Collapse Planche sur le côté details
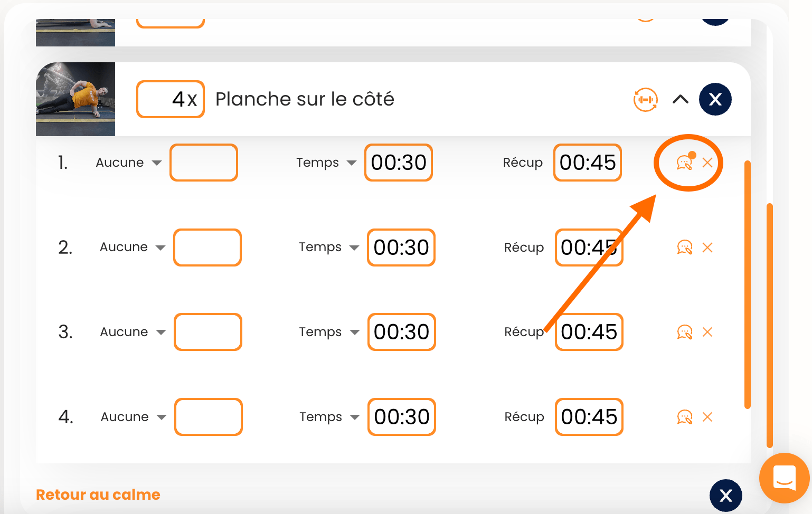This screenshot has width=812, height=514. [x=681, y=99]
